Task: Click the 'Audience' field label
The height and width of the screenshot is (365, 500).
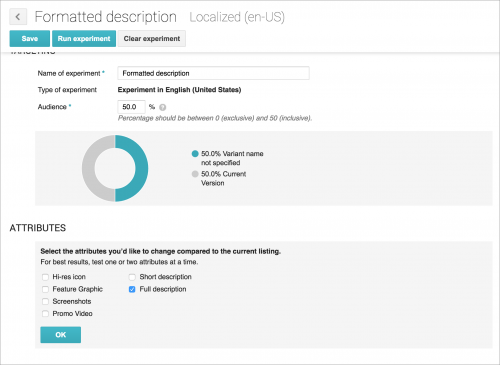Action: pyautogui.click(x=52, y=107)
